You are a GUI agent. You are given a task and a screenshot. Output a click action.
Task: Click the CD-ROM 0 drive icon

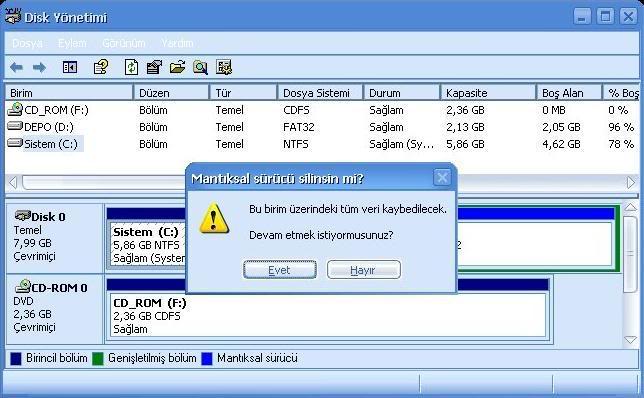point(23,286)
